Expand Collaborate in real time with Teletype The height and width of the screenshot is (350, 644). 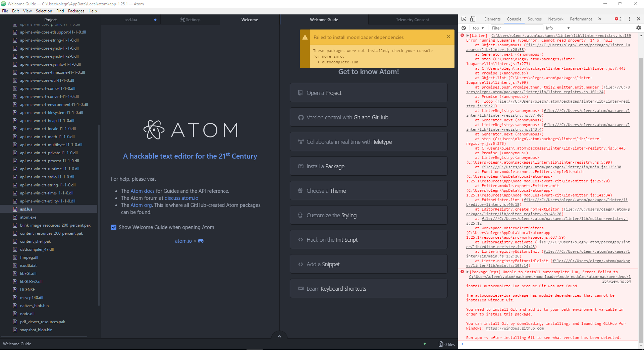pos(369,142)
